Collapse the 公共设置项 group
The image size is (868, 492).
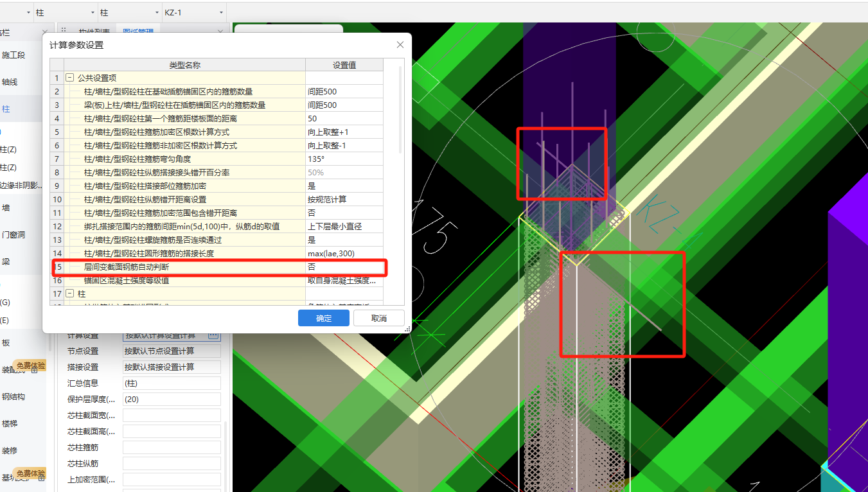click(x=69, y=78)
